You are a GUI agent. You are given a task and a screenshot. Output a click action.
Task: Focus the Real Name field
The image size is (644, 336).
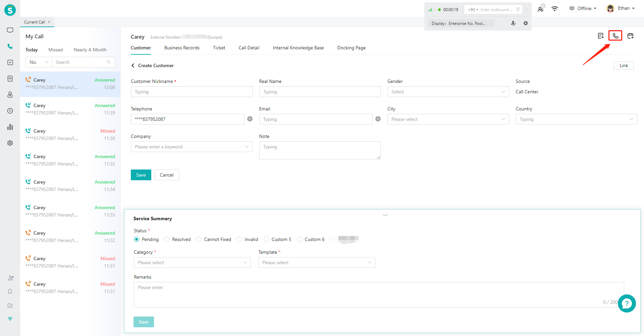point(320,92)
